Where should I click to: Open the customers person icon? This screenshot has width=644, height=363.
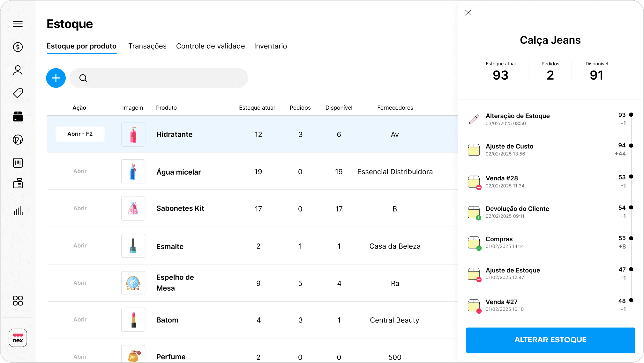(x=18, y=70)
